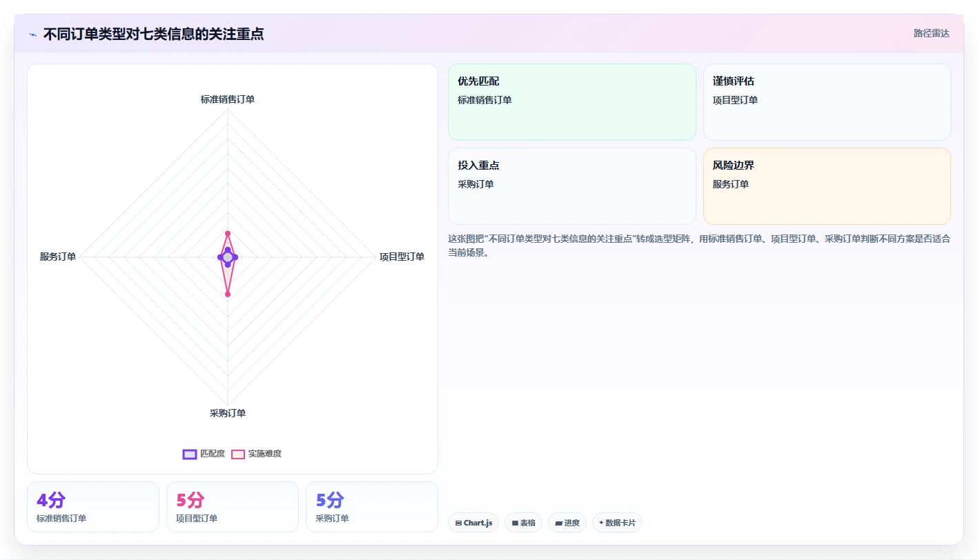Toggle the 匹配度 legend series
The width and height of the screenshot is (978, 560).
click(x=204, y=454)
